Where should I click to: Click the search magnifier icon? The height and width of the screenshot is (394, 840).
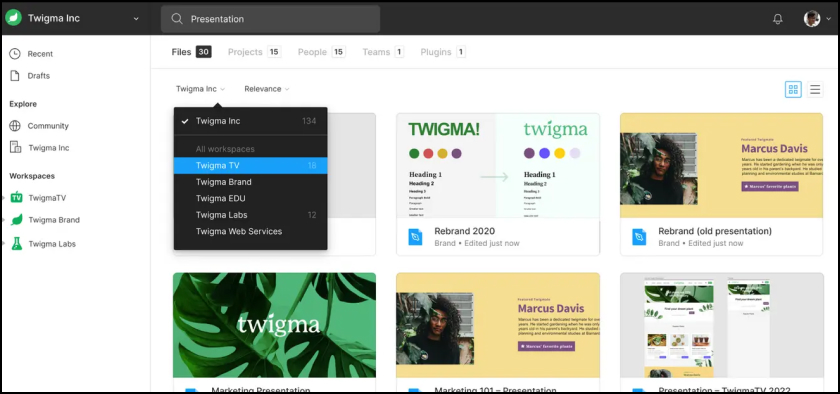click(x=177, y=19)
